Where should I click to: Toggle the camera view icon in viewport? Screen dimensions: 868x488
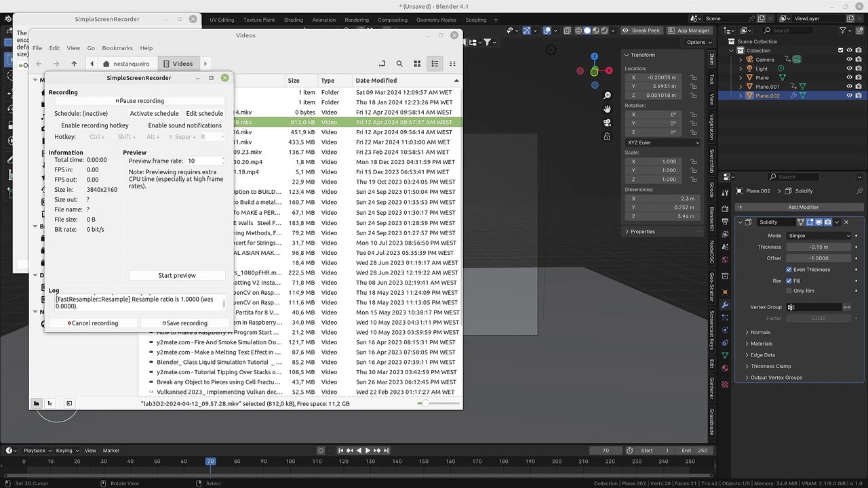(x=608, y=123)
